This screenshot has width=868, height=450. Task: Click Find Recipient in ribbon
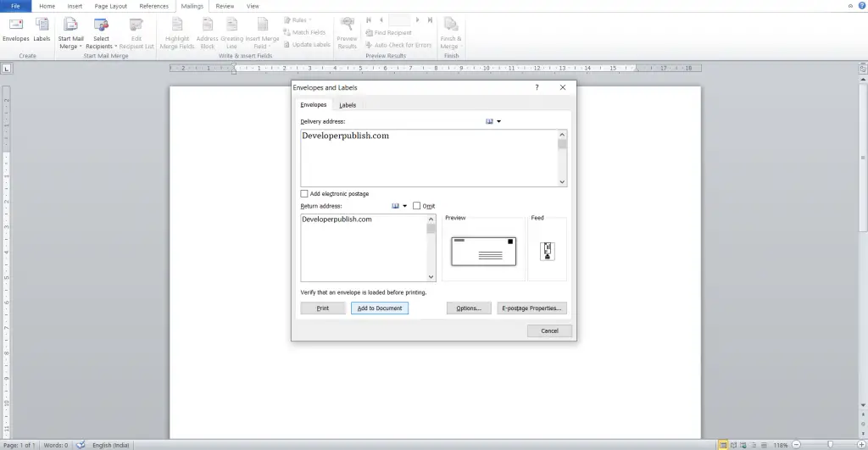coord(388,33)
